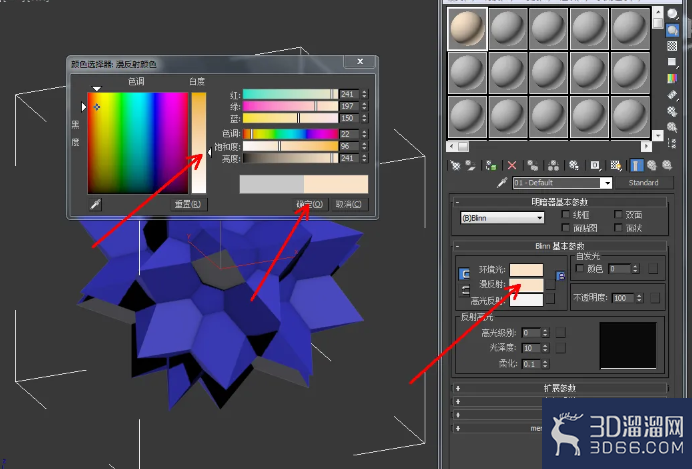Click Put Material to Scene icon

470,165
